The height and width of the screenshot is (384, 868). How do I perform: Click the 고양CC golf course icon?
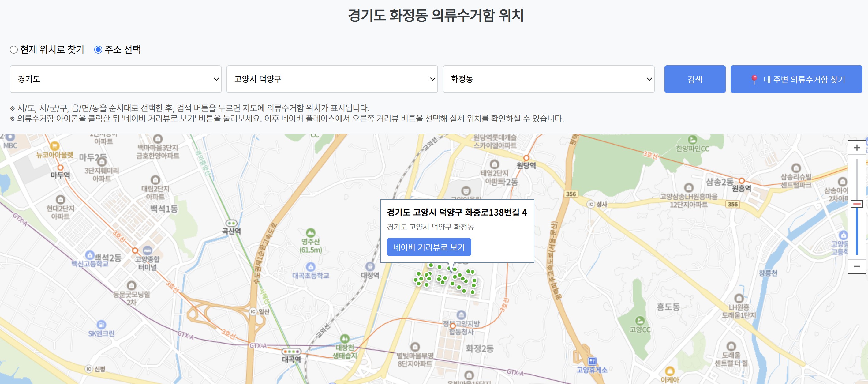click(x=640, y=321)
